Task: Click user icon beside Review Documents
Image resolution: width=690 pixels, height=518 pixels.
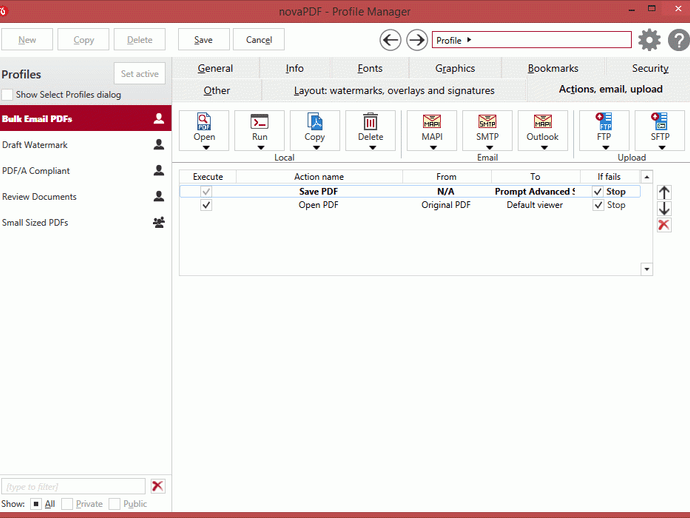Action: (x=159, y=196)
